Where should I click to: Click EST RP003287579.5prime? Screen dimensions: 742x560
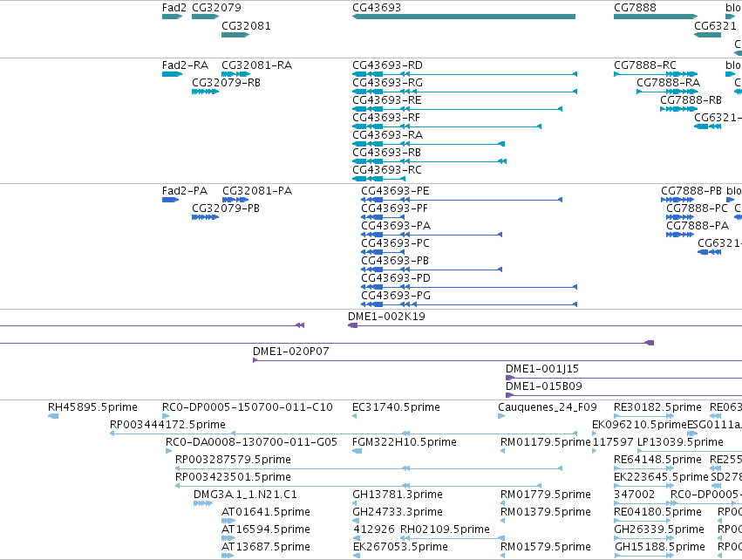pos(369,469)
